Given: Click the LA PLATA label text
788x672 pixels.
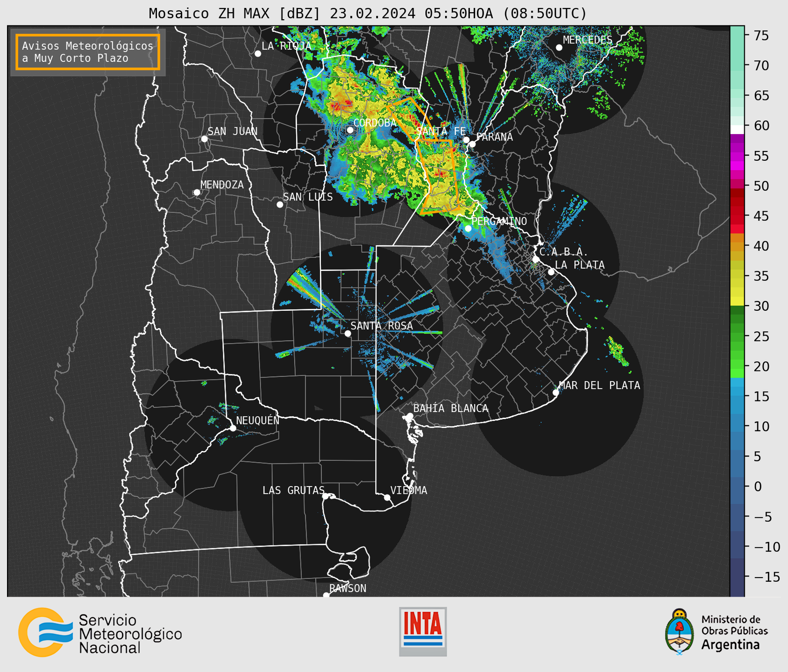Looking at the screenshot, I should tap(580, 265).
